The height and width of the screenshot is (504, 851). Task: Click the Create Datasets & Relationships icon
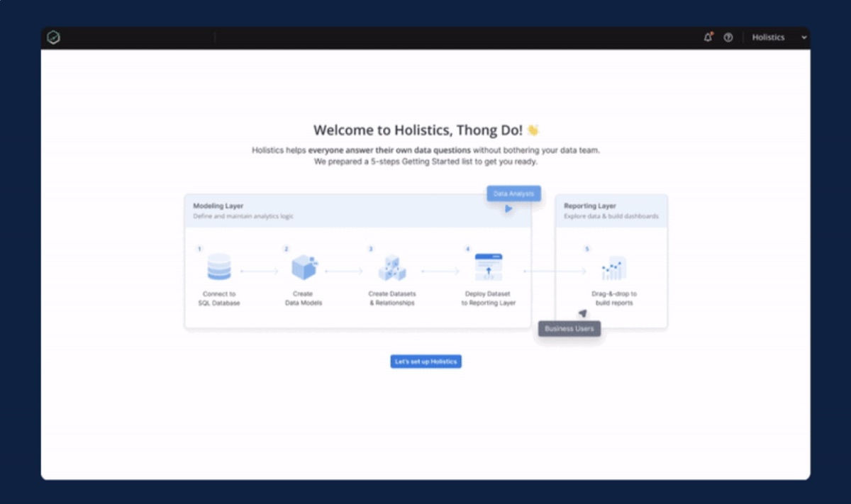click(391, 268)
